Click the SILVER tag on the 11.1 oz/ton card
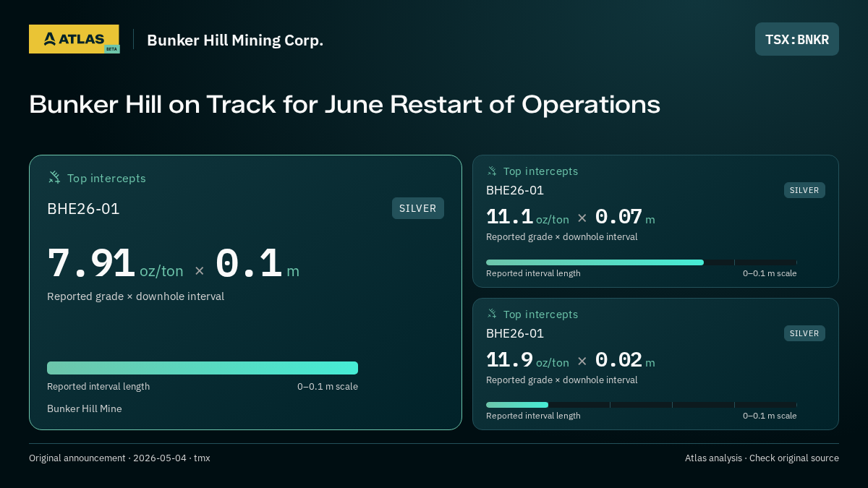Screen dimensions: 868x488 804,190
